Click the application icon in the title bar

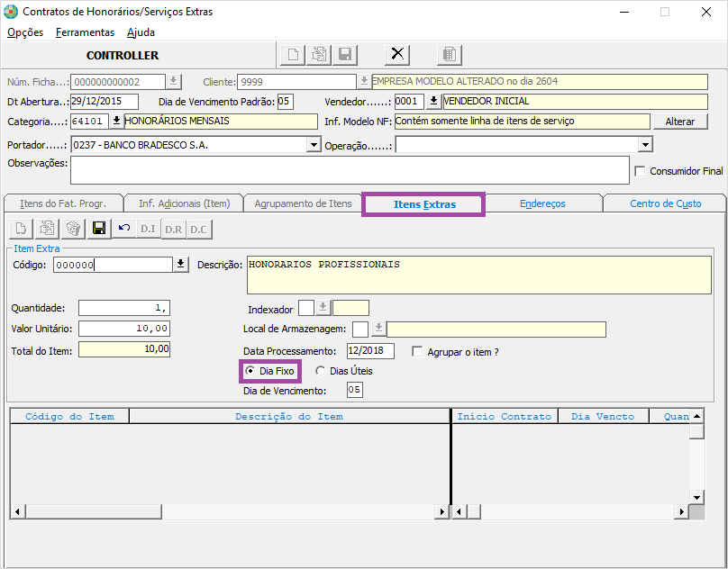click(x=10, y=12)
